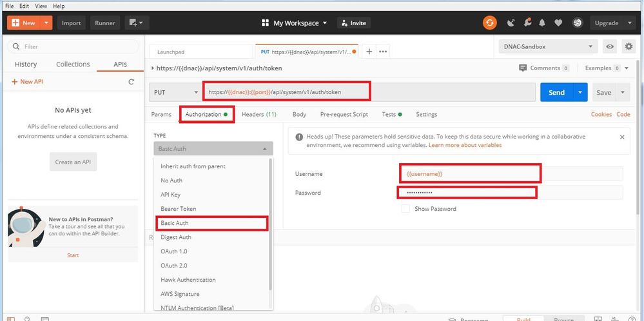Open the New button dropdown arrow

click(x=47, y=23)
